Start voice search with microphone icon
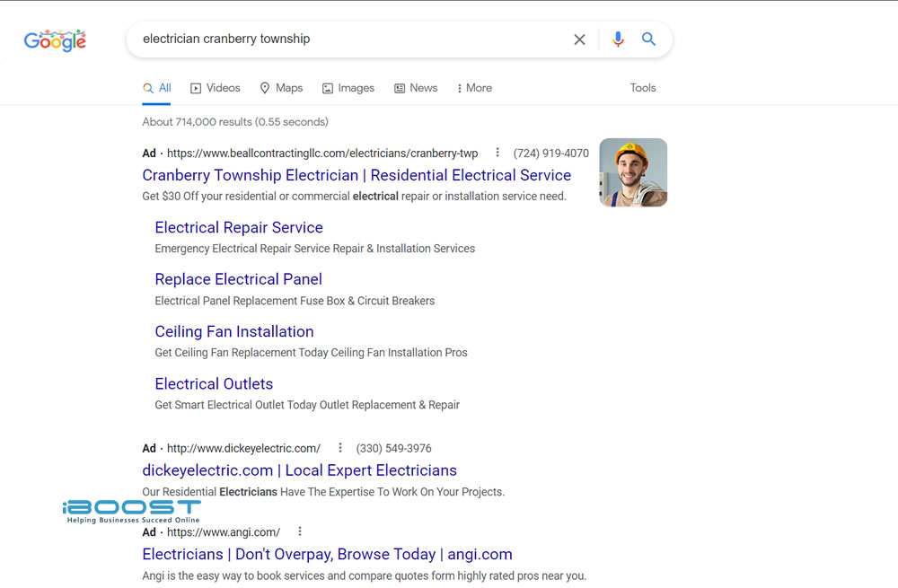Viewport: 898px width, 588px height. coord(618,39)
